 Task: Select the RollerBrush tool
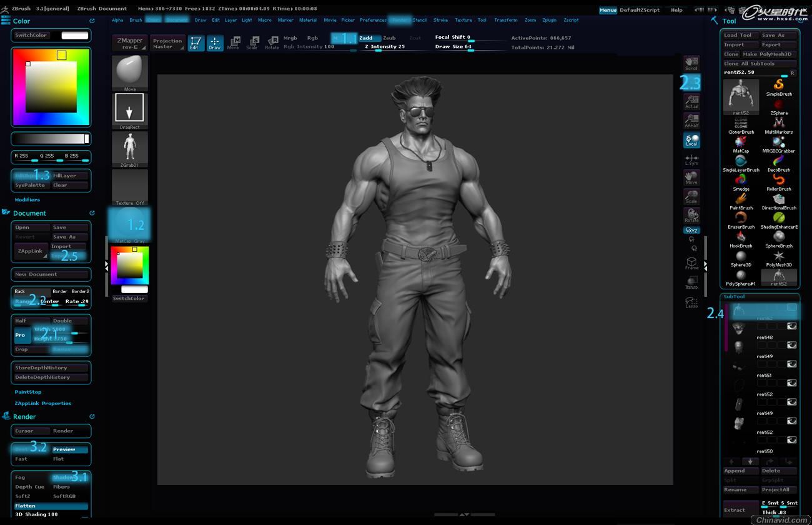point(779,181)
